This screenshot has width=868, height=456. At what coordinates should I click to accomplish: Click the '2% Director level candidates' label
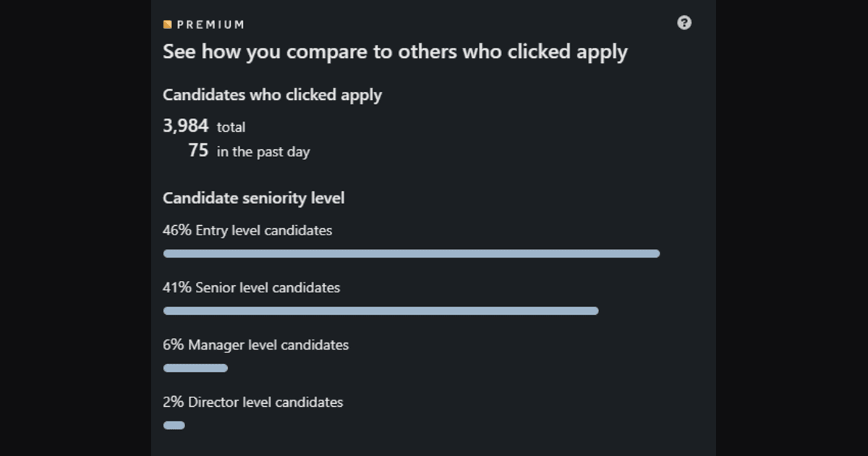coord(252,402)
